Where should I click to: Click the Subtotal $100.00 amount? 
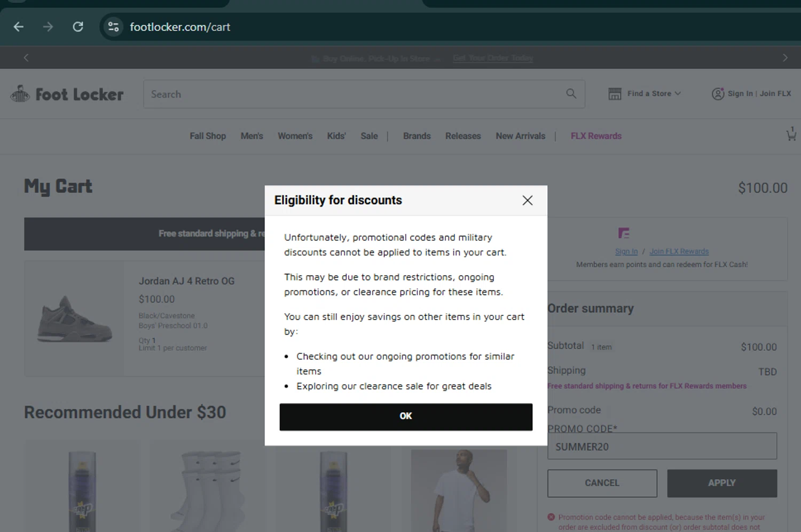click(x=759, y=347)
